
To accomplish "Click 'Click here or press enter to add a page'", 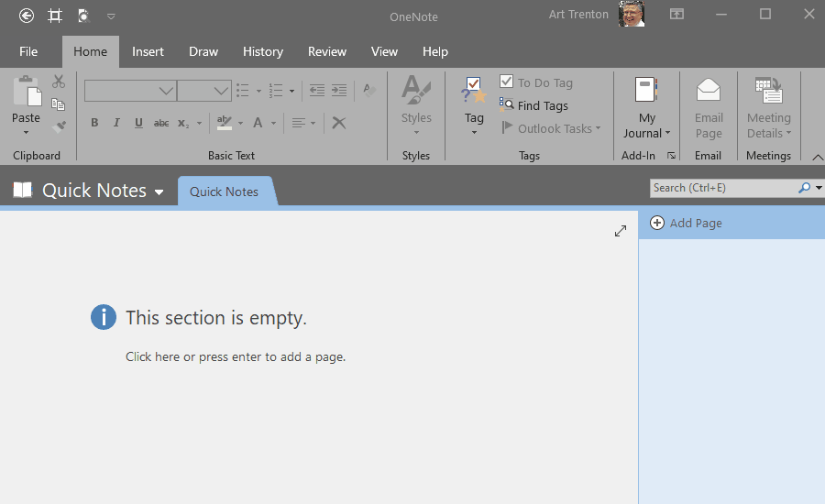I will (x=236, y=356).
